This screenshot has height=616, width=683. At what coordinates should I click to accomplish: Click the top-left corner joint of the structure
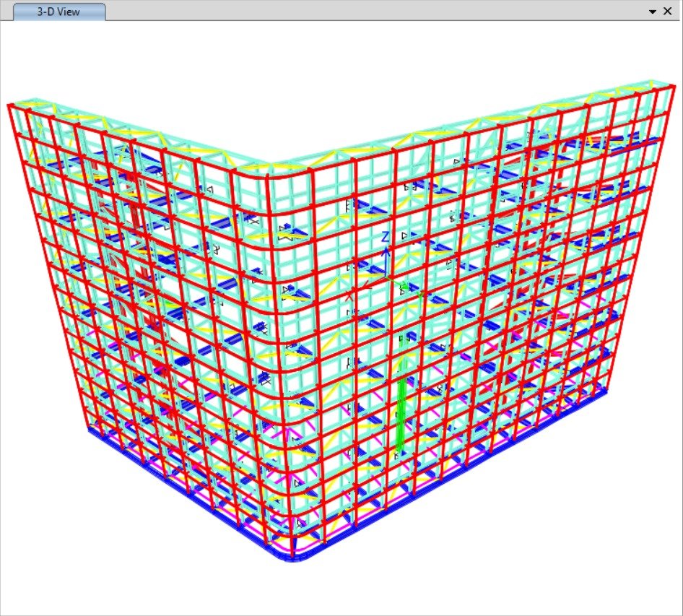point(9,105)
